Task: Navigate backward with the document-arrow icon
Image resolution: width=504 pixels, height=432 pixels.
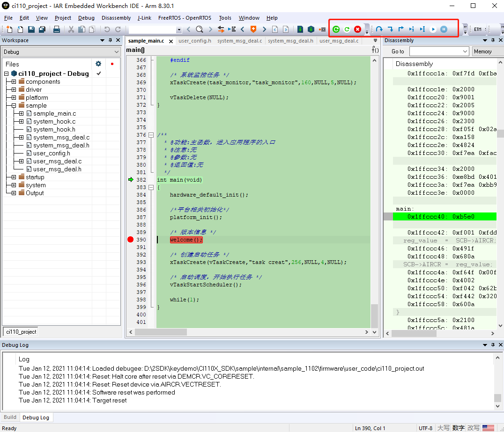Action: tap(275, 29)
